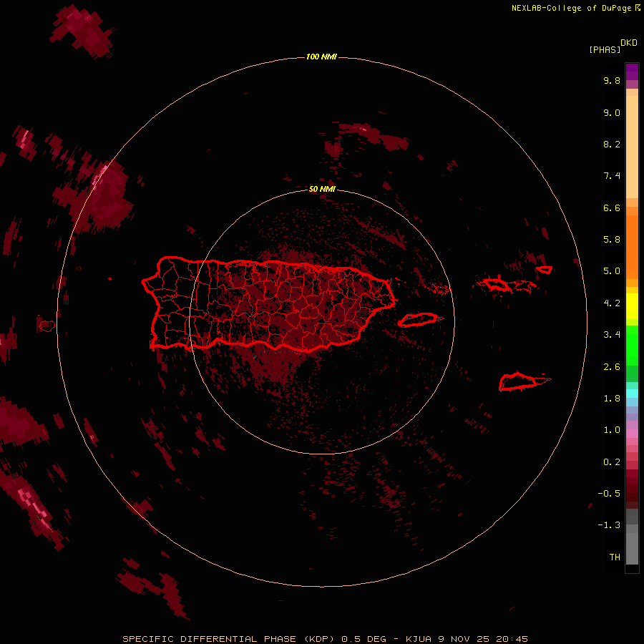This screenshot has height=644, width=644.
Task: Click the 6.6 scale value
Action: tap(612, 208)
